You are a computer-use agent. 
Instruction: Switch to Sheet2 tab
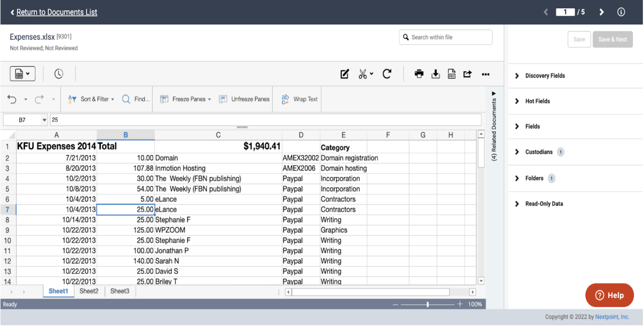[89, 291]
